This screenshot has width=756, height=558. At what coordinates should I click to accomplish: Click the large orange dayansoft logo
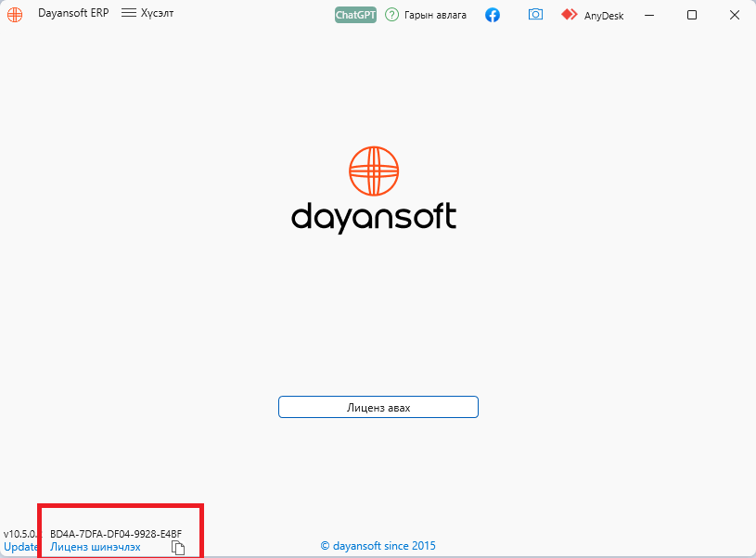[x=374, y=190]
